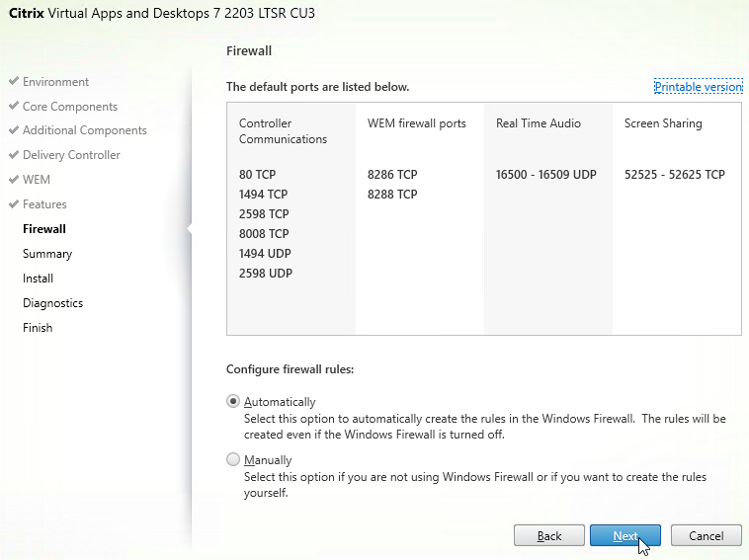
Task: Click the WEM step checkmark icon
Action: (x=14, y=180)
